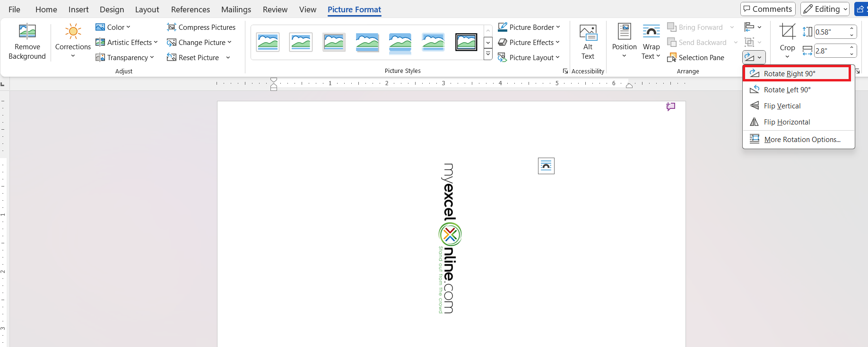868x347 pixels.
Task: Click the shape height field 0.58"
Action: pyautogui.click(x=831, y=32)
